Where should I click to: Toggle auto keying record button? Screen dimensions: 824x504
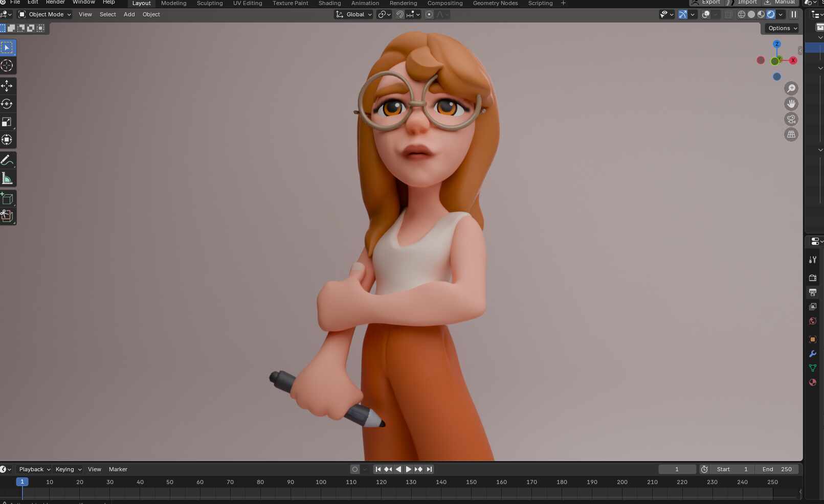coord(355,469)
